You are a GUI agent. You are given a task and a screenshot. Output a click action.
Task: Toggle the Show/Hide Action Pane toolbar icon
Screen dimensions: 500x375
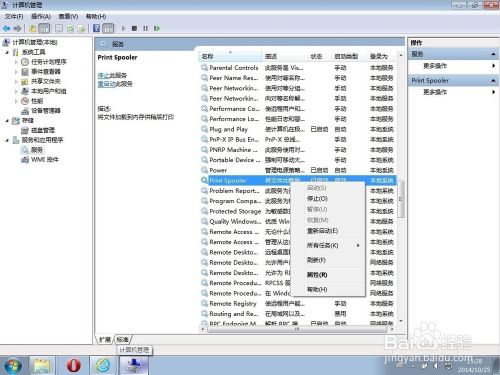click(x=108, y=29)
